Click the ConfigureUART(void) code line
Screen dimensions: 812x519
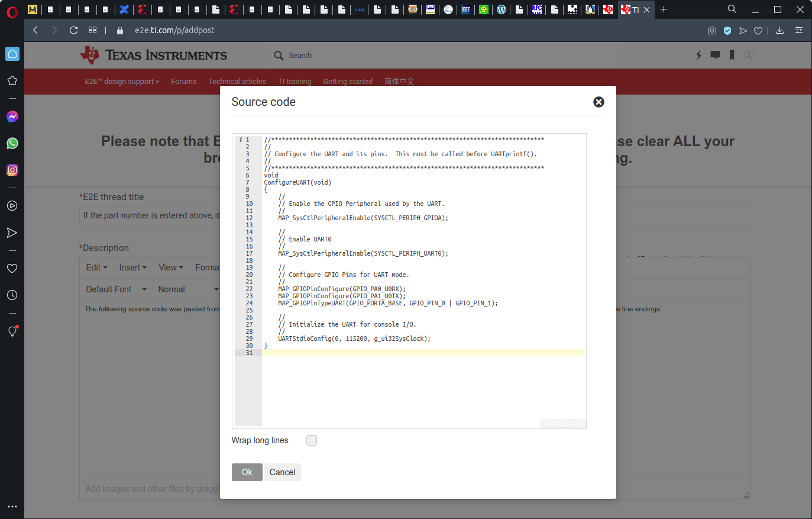click(x=297, y=182)
